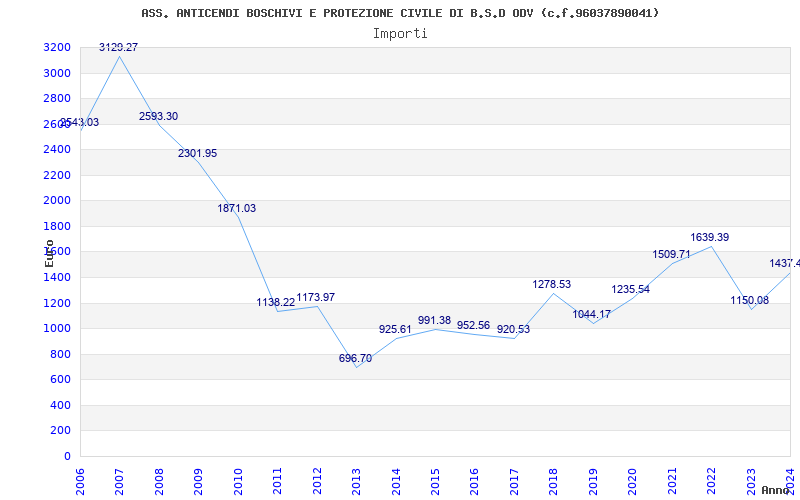Select the 1138.22 data label
The image size is (800, 500).
click(276, 303)
